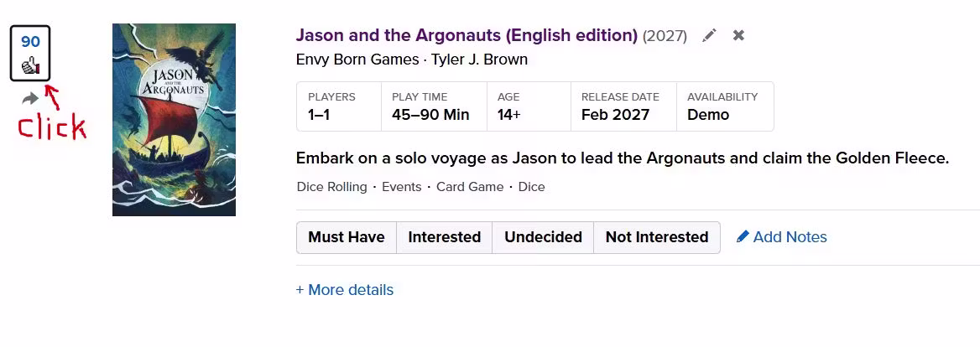Screen dimensions: 980x347
Task: Expand the More details section
Action: pyautogui.click(x=344, y=290)
